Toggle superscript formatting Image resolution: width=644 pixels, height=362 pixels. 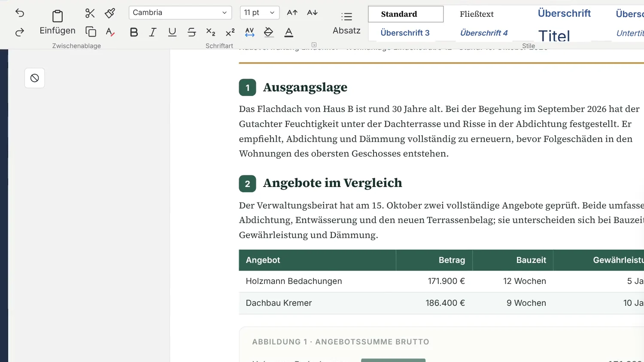230,32
